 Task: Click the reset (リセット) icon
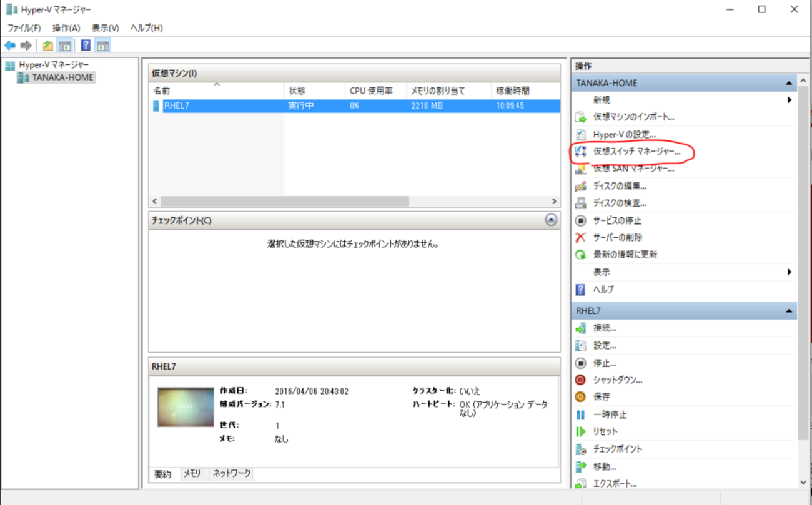tap(580, 431)
